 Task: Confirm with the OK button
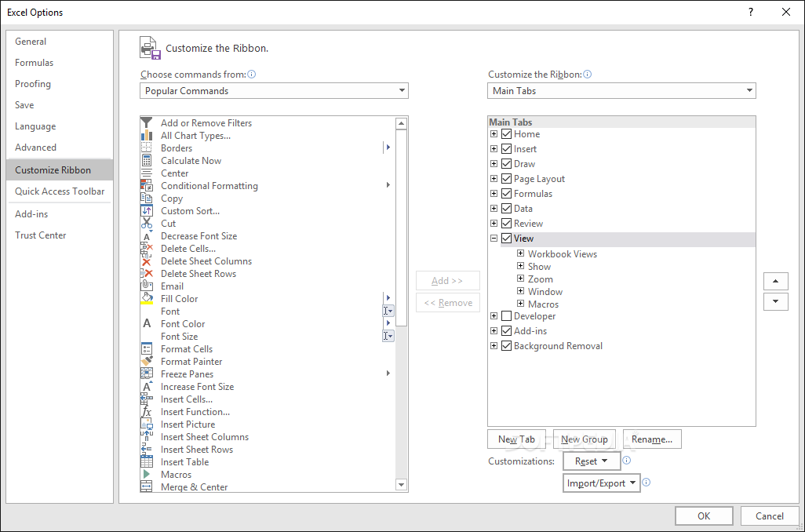(704, 516)
